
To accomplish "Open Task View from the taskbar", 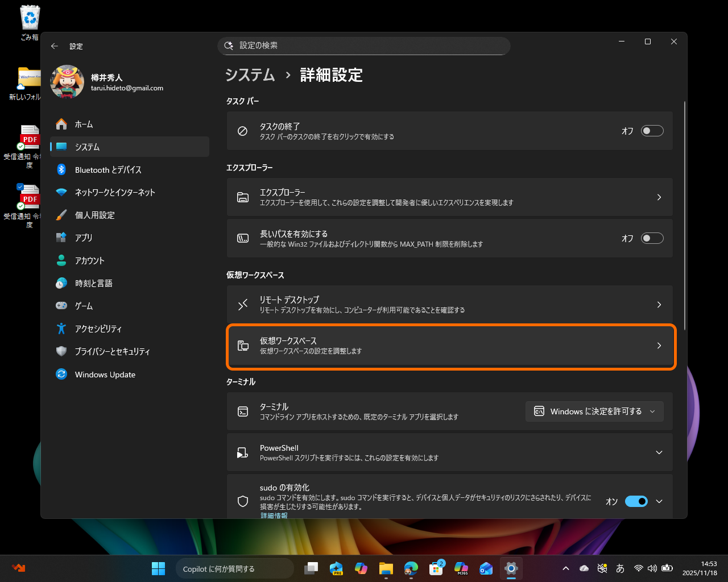I will pyautogui.click(x=311, y=568).
